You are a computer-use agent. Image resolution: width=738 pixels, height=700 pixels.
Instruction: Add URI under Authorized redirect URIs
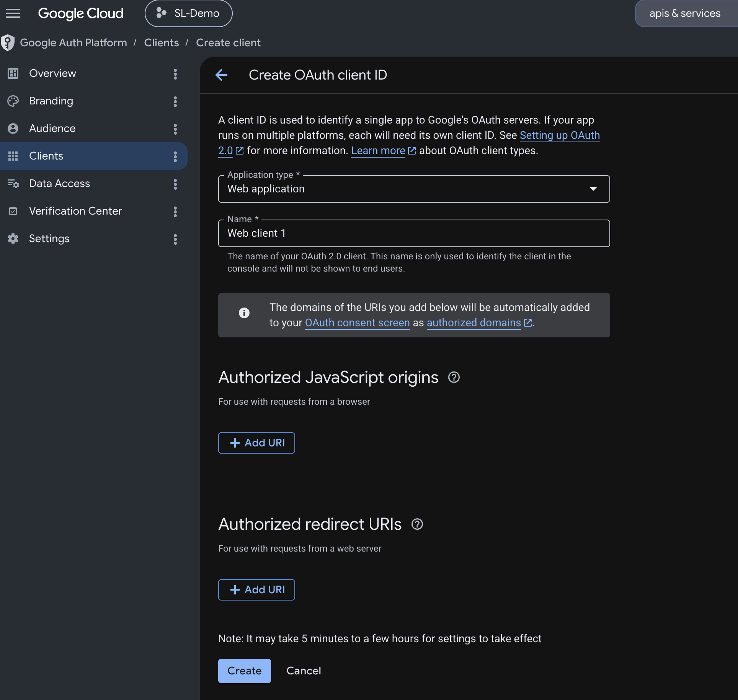coord(256,590)
